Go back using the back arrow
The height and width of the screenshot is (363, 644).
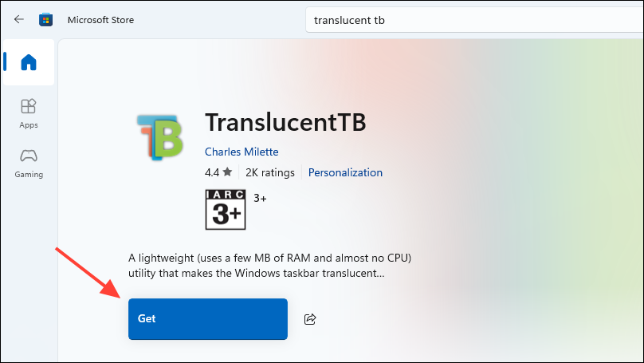pyautogui.click(x=19, y=19)
